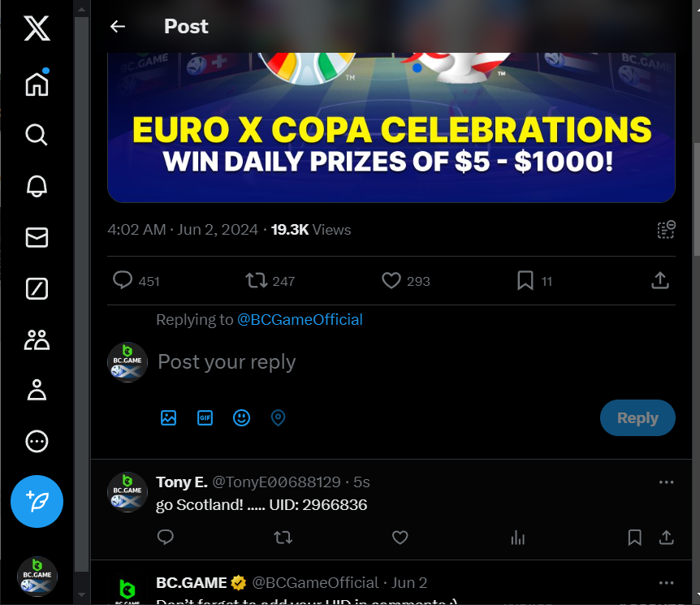The width and height of the screenshot is (700, 605).
Task: Open options menu on BC.GAME's reply
Action: click(666, 583)
